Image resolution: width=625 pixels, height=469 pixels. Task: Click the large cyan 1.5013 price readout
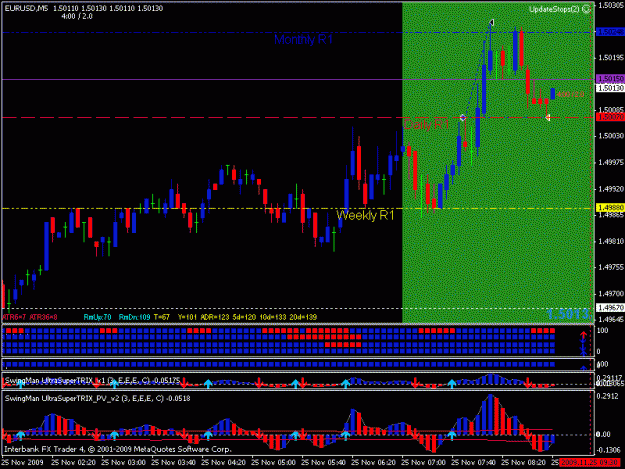click(x=569, y=314)
